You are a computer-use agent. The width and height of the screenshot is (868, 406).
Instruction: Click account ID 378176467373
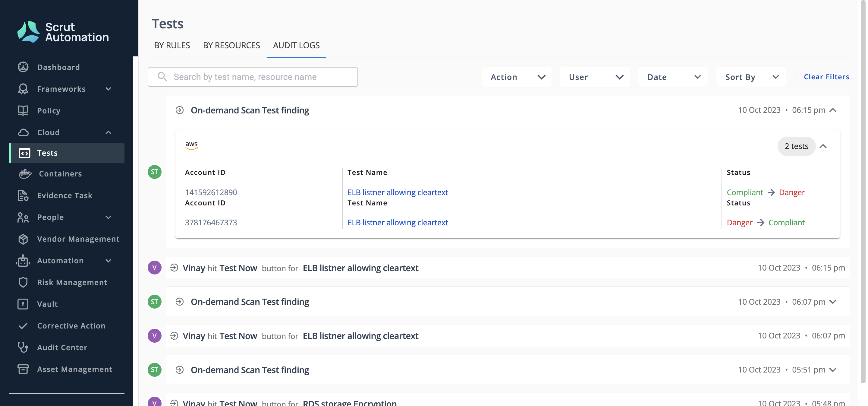(x=211, y=223)
